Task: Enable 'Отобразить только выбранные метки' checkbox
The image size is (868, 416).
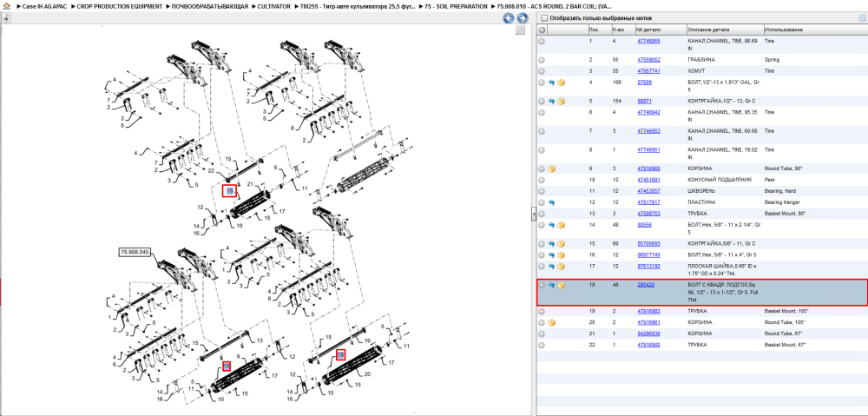Action: tap(544, 17)
